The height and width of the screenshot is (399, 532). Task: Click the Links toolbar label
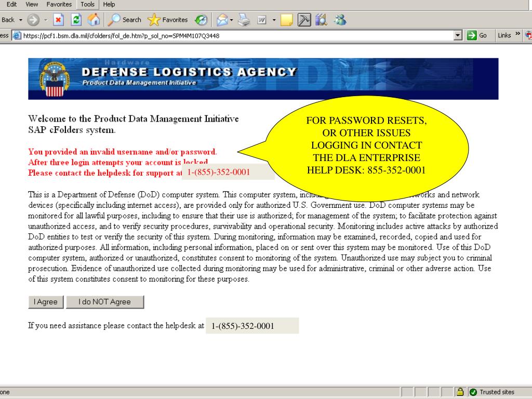504,35
